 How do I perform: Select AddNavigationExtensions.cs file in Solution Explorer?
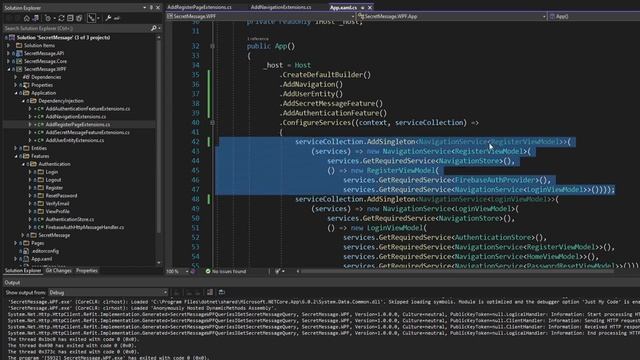(x=76, y=117)
